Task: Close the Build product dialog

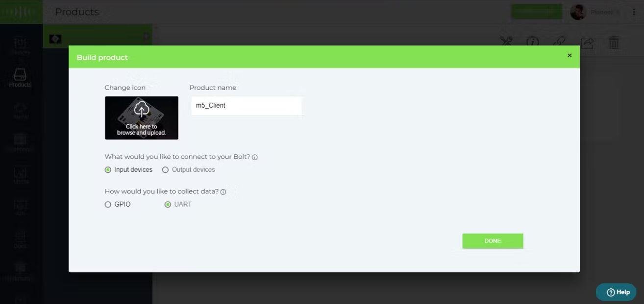Action: (570, 55)
